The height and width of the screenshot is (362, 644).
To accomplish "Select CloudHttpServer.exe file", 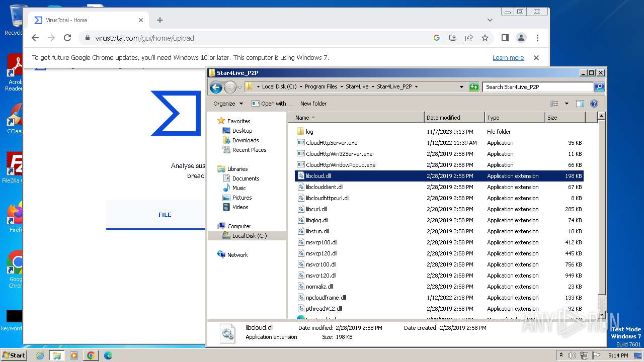I will point(439,143).
